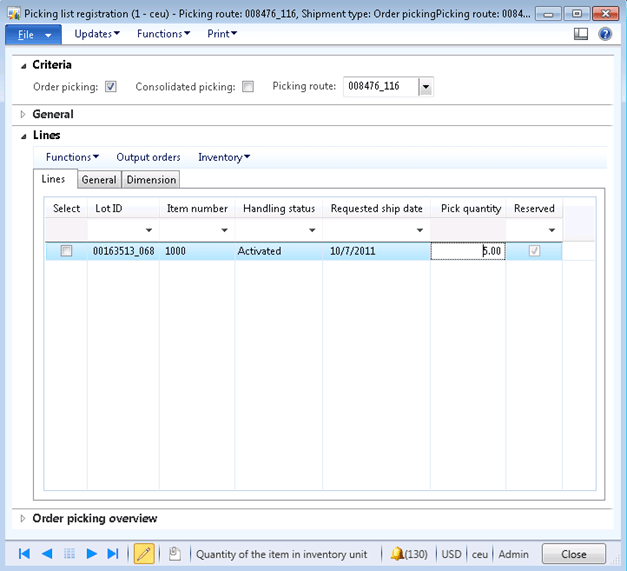
Task: Open the help question mark icon
Action: tap(605, 33)
